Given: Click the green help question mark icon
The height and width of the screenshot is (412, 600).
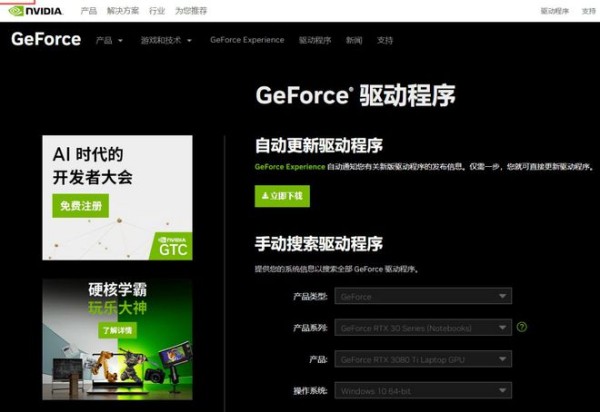Looking at the screenshot, I should pyautogui.click(x=522, y=327).
